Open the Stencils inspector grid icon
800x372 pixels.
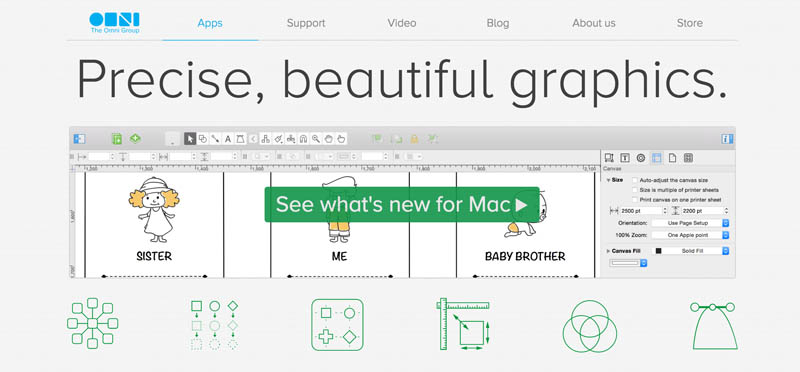pos(688,158)
